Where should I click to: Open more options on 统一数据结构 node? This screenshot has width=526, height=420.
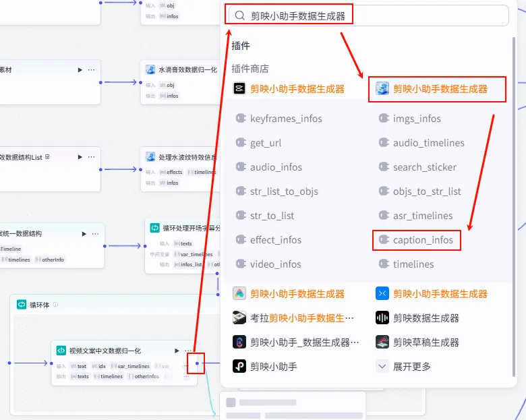[95, 234]
